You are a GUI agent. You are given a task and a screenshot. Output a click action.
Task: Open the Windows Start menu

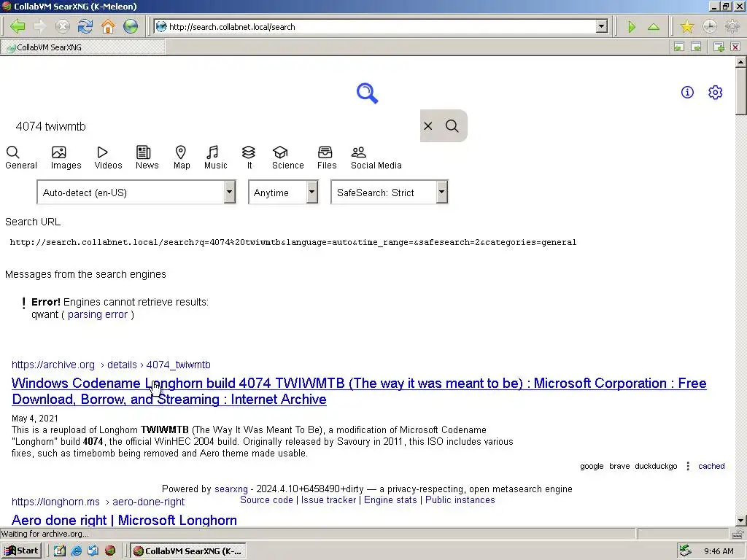(x=21, y=551)
